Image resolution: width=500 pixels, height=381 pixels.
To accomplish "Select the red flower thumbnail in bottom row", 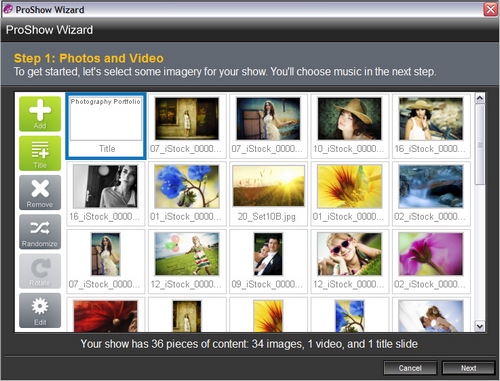I will (x=105, y=316).
